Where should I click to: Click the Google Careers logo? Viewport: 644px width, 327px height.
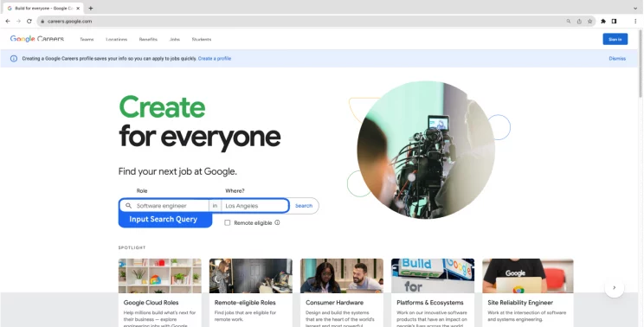pyautogui.click(x=37, y=39)
